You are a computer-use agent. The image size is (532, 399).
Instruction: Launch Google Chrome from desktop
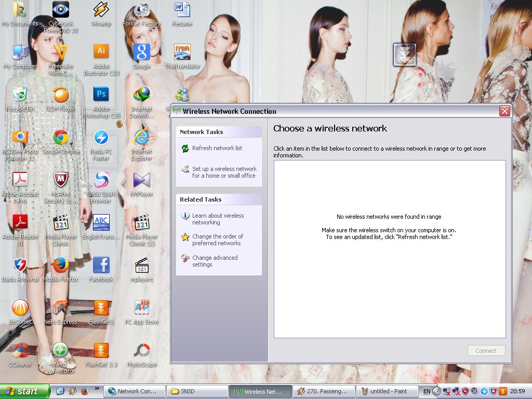(61, 142)
